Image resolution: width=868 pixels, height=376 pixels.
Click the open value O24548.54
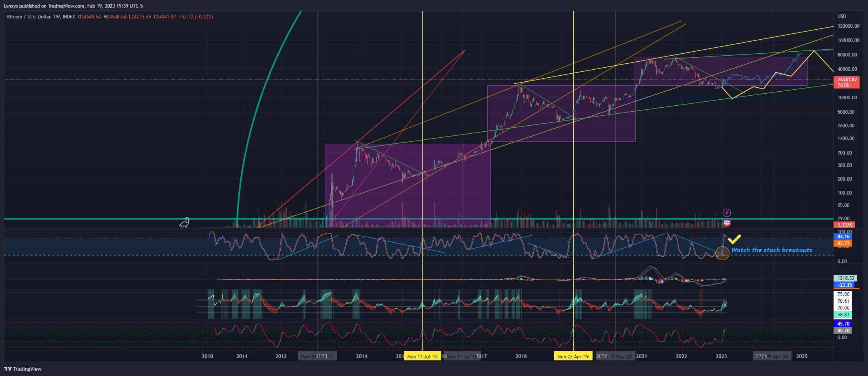pos(89,17)
